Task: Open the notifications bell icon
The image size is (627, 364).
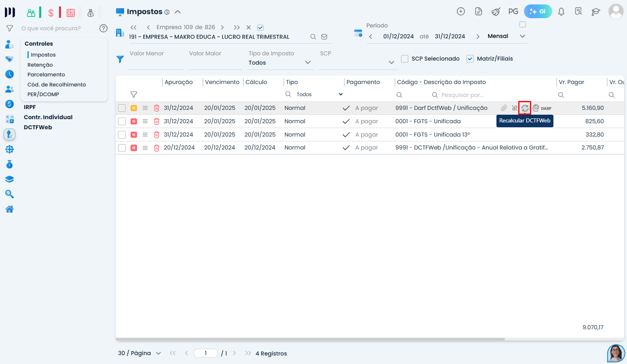Action: tap(561, 12)
